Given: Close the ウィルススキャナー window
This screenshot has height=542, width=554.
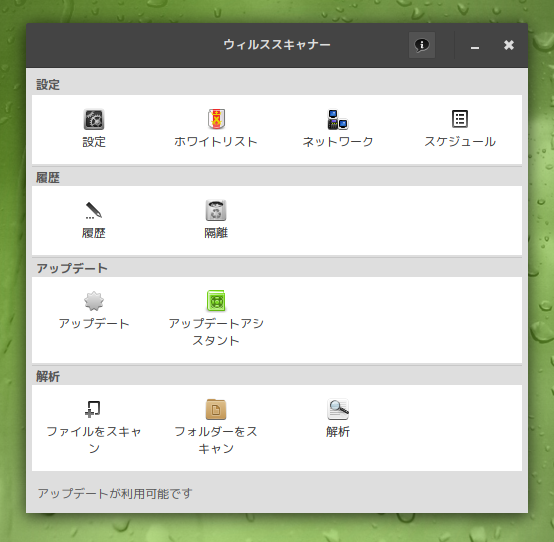Looking at the screenshot, I should (509, 45).
